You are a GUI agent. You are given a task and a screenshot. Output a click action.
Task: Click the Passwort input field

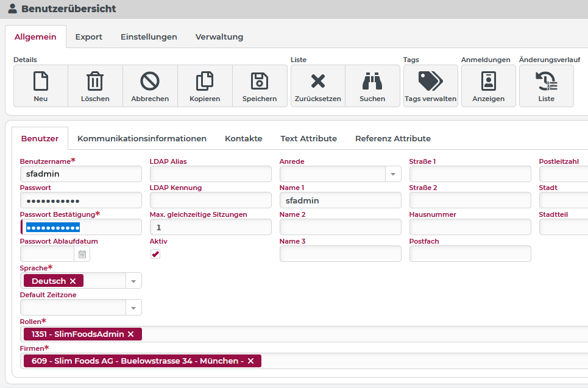click(x=81, y=200)
